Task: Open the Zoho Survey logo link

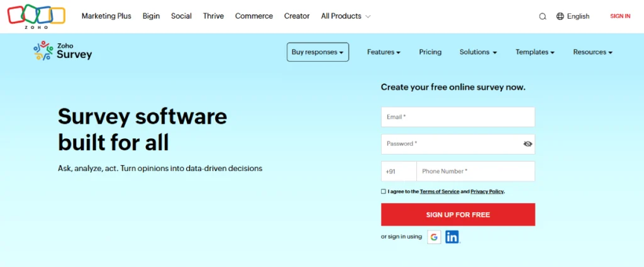Action: pyautogui.click(x=63, y=51)
